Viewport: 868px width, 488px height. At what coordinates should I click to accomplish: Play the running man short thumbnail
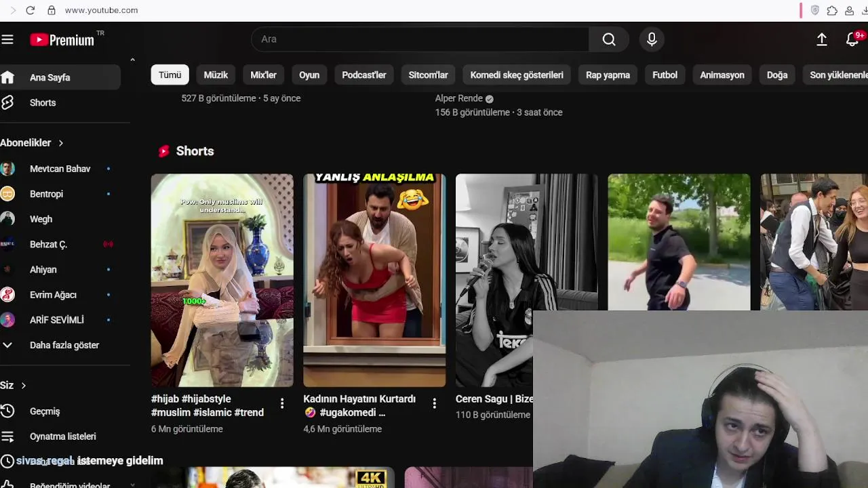[679, 242]
